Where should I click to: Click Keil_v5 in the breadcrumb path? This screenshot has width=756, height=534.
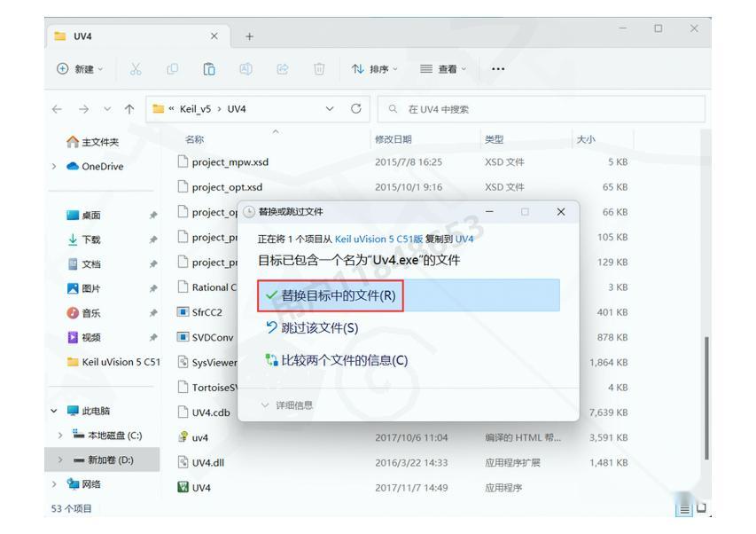[x=195, y=109]
